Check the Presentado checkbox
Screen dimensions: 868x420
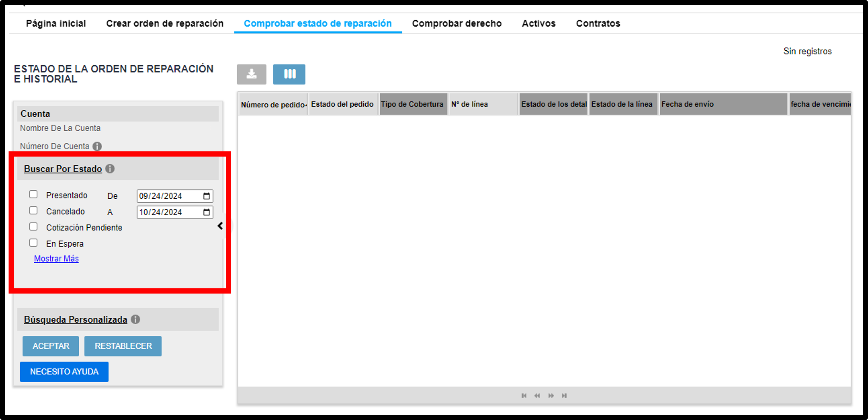pyautogui.click(x=33, y=194)
